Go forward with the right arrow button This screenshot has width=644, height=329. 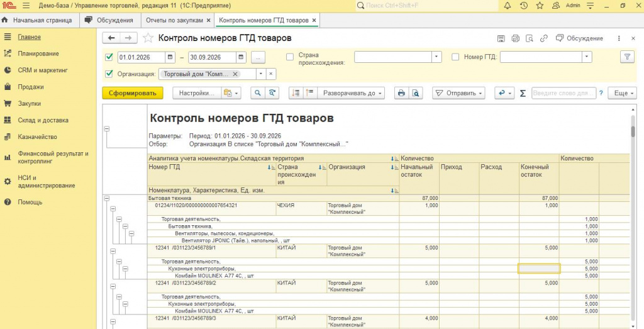(128, 38)
